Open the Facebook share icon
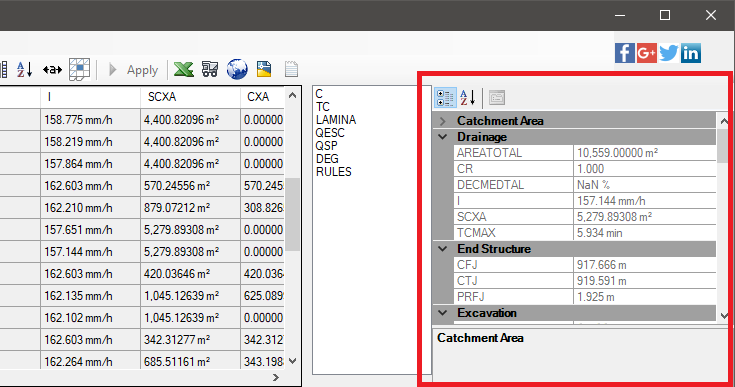 [x=625, y=53]
